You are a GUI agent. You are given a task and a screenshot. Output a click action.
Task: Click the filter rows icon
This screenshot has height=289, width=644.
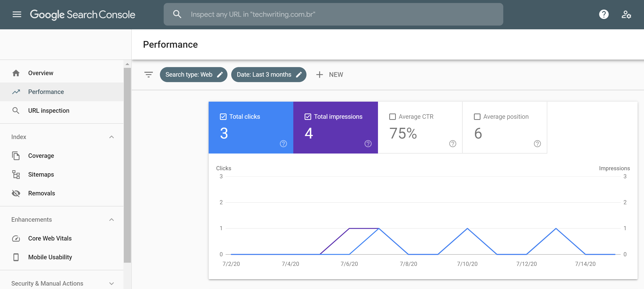click(x=148, y=74)
